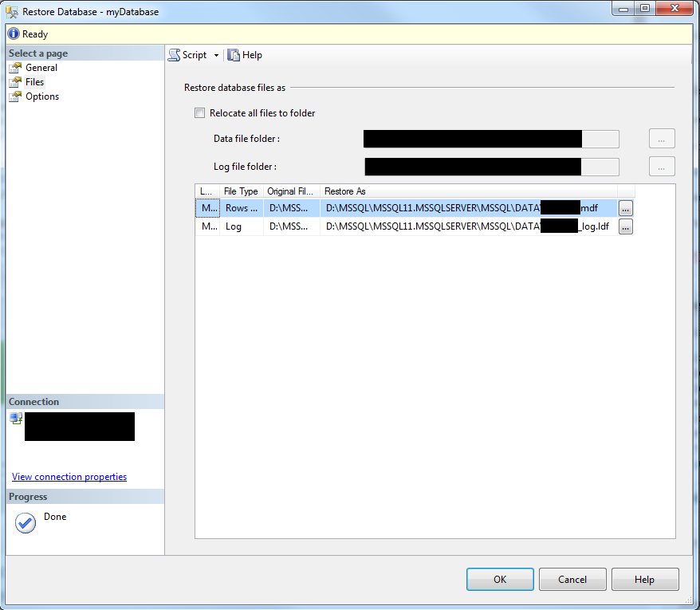This screenshot has height=610, width=700.
Task: Browse for Log file folder
Action: pos(662,167)
